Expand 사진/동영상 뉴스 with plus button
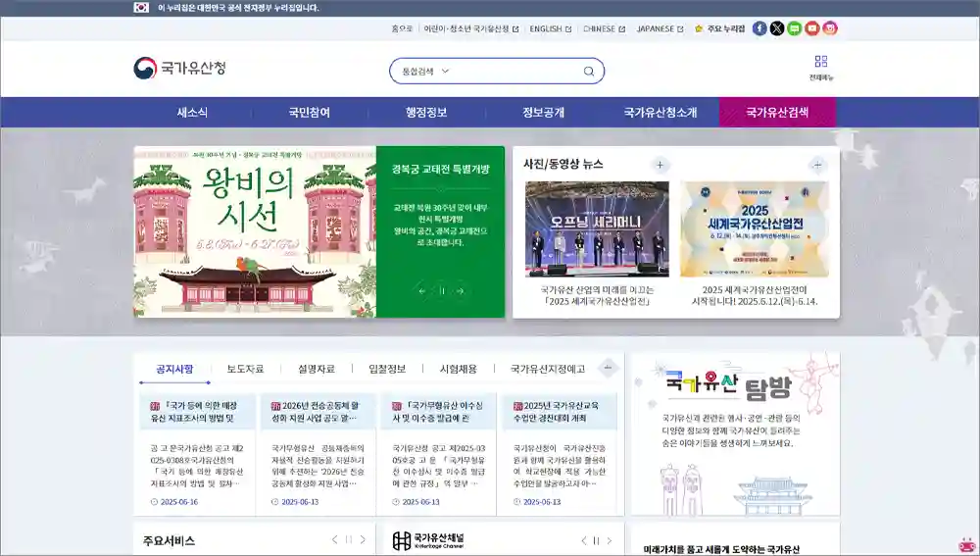Screen dimensions: 980x556 [x=661, y=165]
